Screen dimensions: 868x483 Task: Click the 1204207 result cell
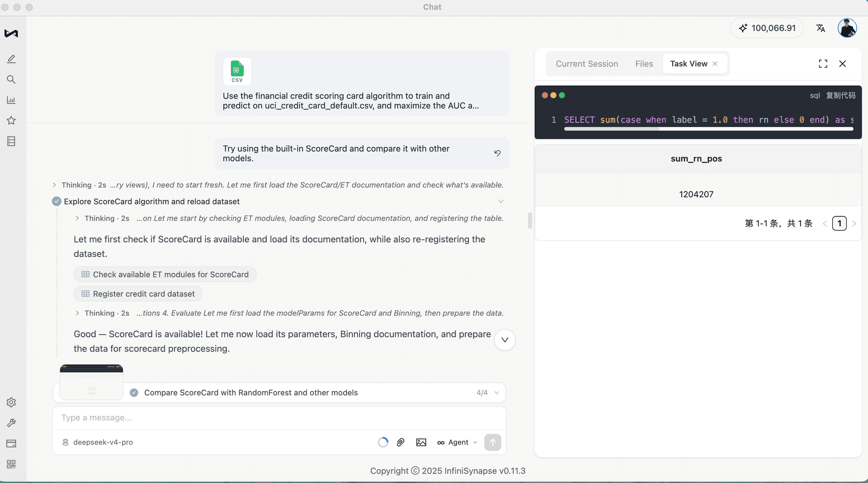[696, 194]
